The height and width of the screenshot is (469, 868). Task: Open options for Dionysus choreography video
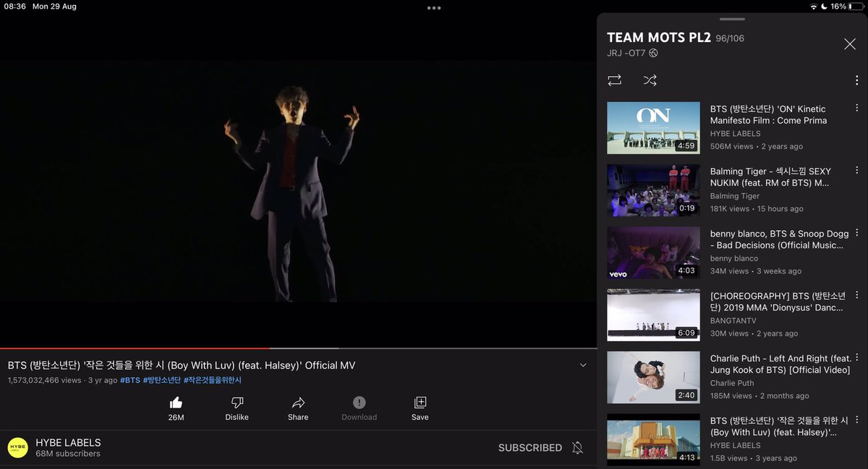pyautogui.click(x=856, y=295)
